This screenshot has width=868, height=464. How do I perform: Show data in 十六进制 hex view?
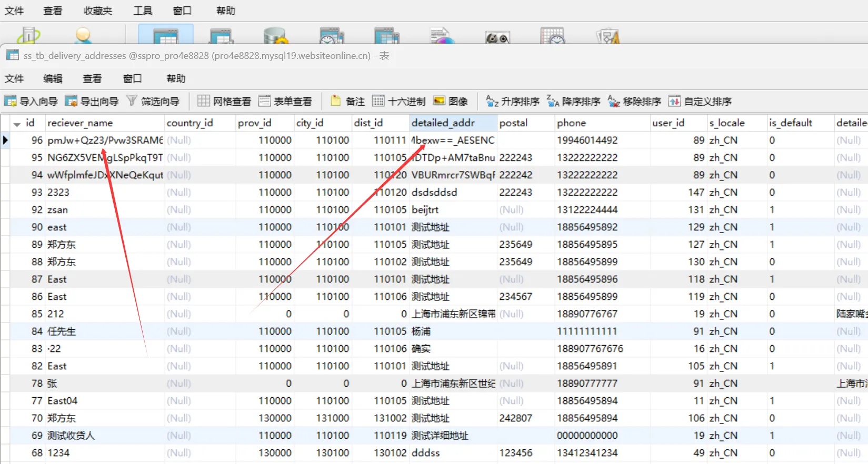(399, 101)
